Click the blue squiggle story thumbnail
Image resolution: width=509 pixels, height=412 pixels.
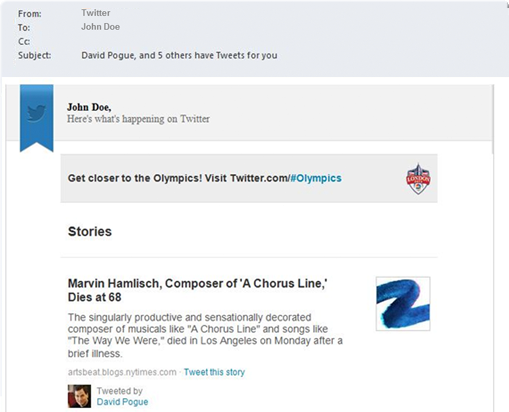(403, 304)
